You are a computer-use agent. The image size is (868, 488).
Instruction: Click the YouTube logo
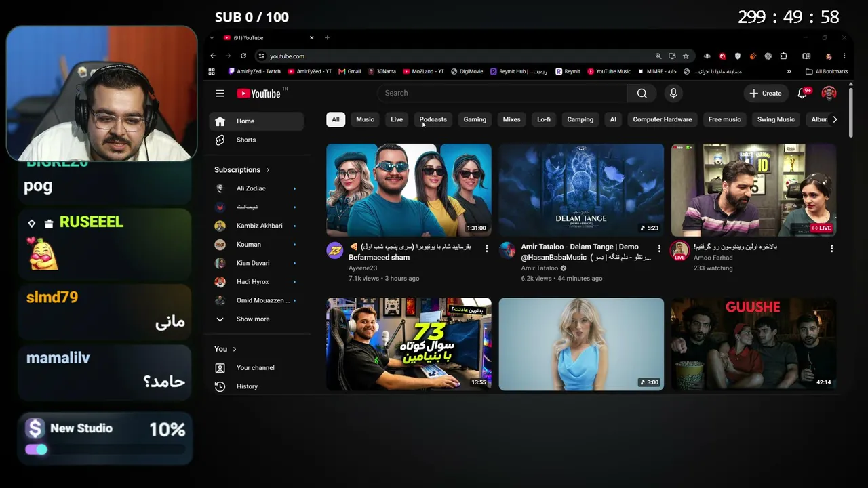point(258,94)
